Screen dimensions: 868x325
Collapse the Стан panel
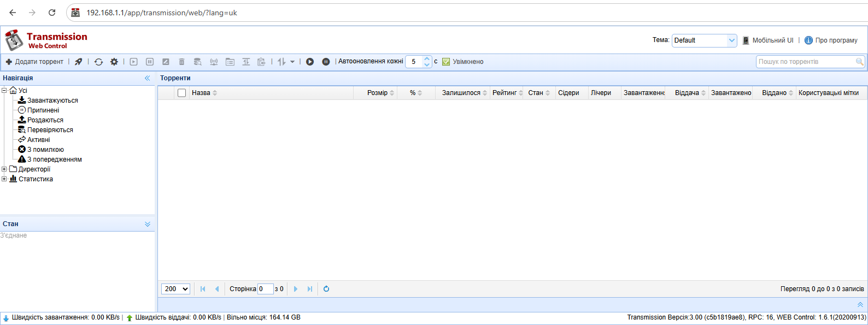point(147,224)
